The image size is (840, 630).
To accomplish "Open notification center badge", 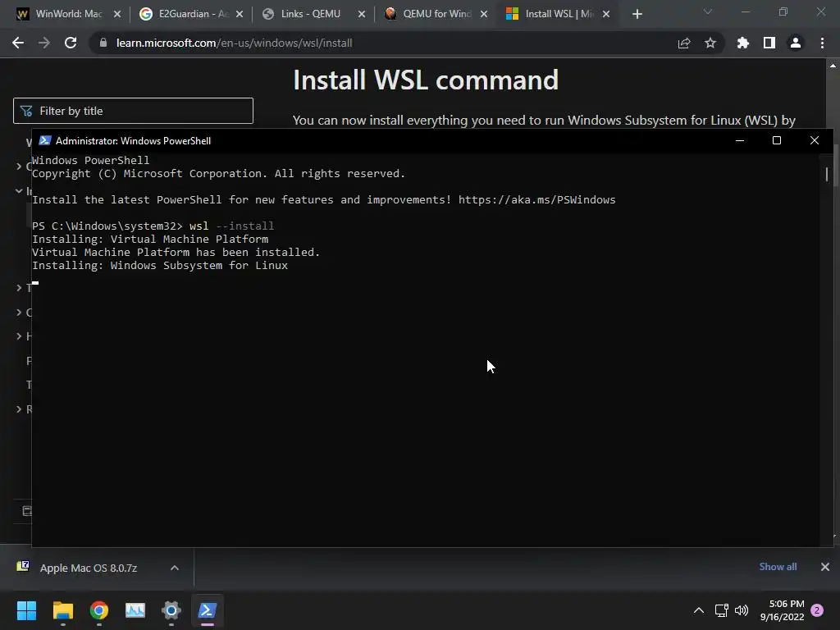I will coord(817,610).
